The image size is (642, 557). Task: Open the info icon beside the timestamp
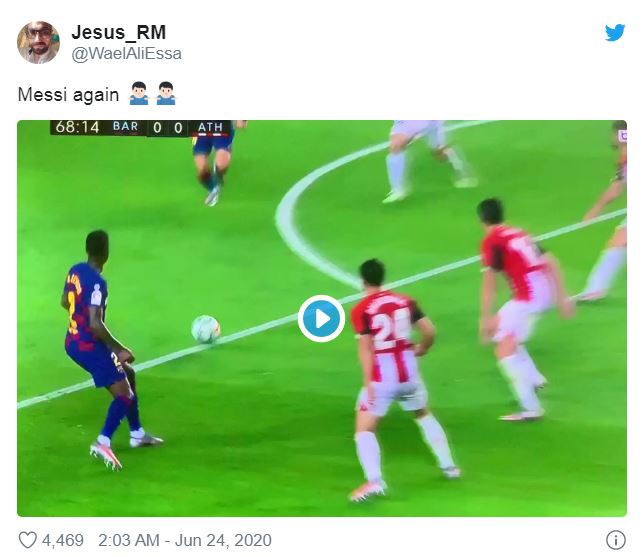[615, 540]
